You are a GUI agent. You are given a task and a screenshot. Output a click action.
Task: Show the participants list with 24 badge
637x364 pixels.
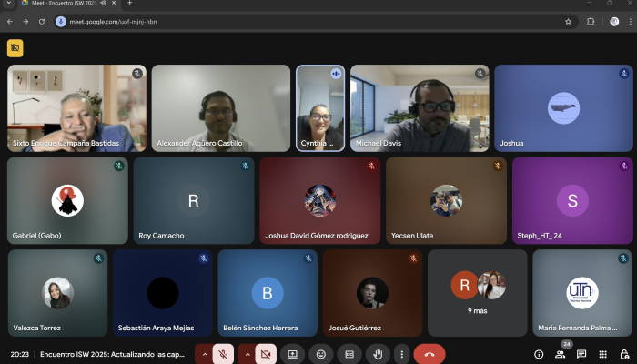tap(560, 353)
